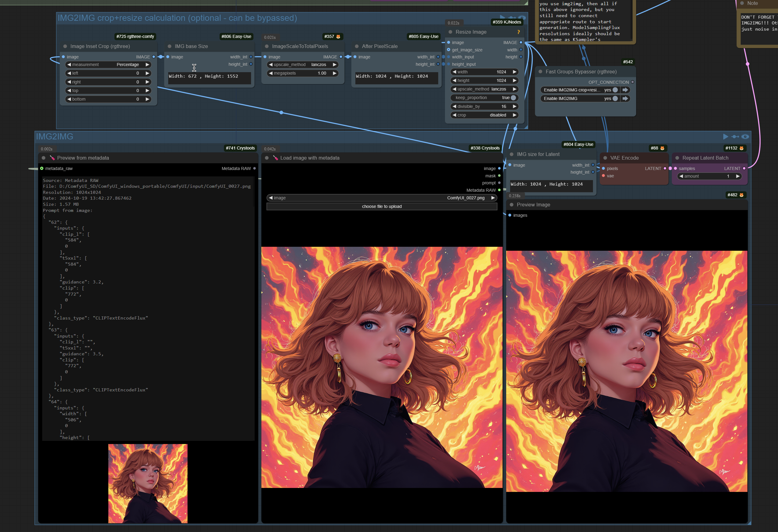Collapse the VAE Encode node via its dot
This screenshot has width=778, height=532.
605,158
